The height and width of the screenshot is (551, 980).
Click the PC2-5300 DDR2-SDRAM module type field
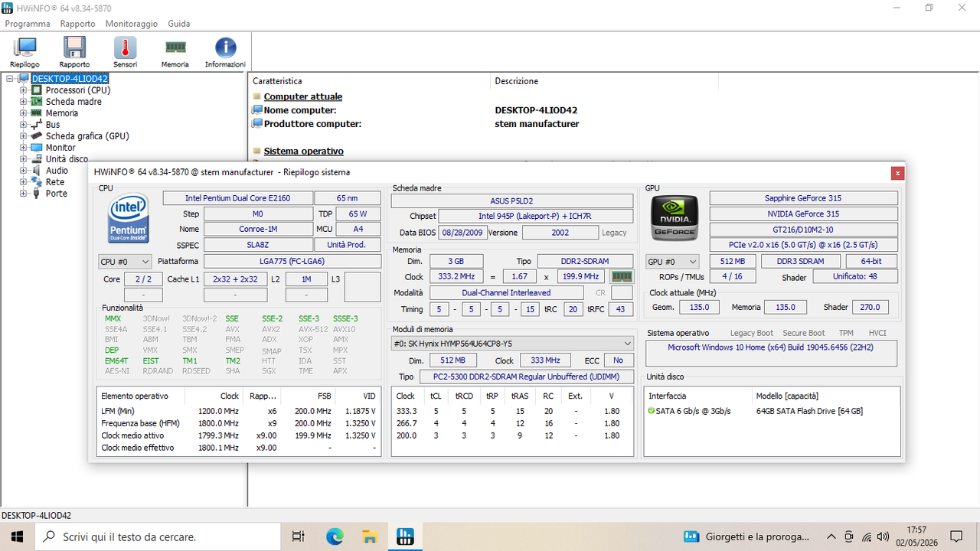pos(526,377)
